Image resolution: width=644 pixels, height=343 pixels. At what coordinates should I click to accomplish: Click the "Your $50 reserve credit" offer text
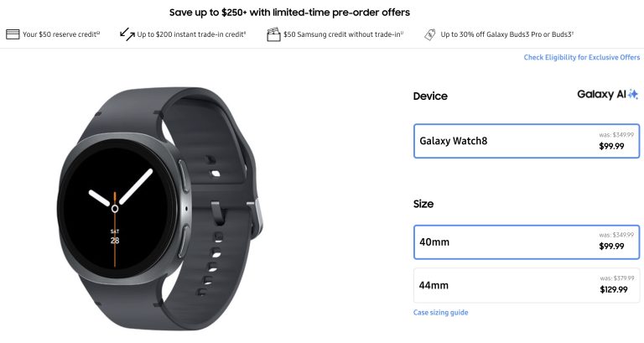point(62,34)
